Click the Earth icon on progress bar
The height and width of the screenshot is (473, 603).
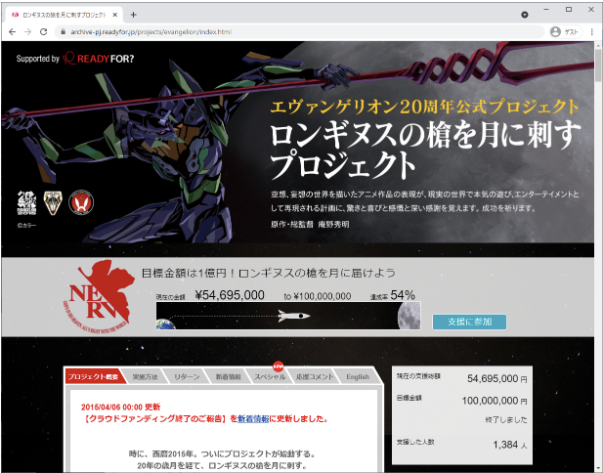tap(165, 324)
